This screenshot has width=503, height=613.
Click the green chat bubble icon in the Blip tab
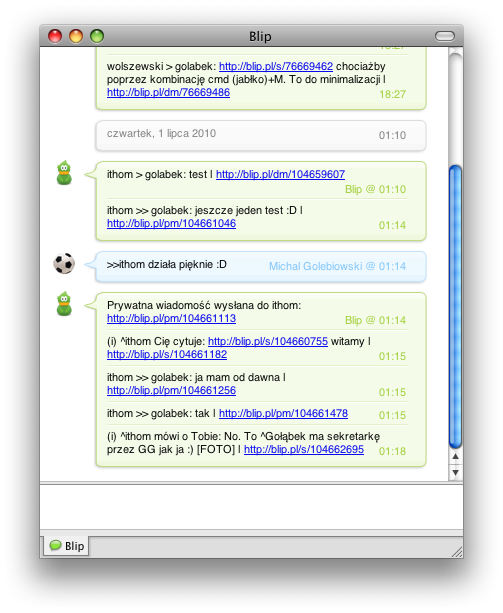[x=55, y=545]
